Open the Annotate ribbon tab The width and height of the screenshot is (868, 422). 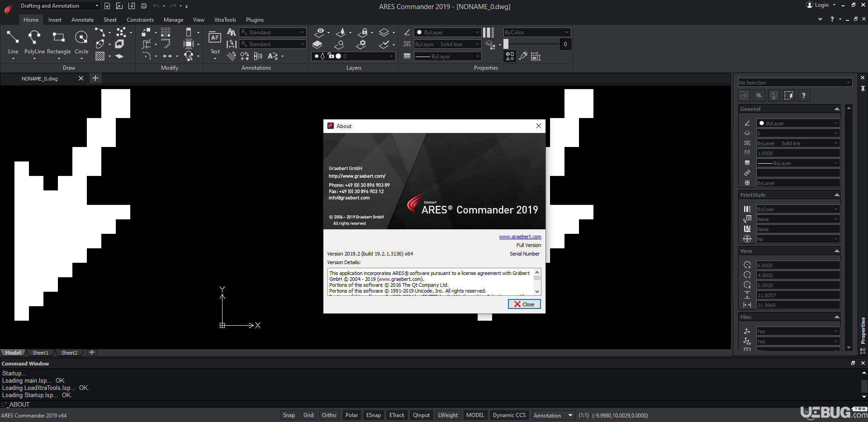click(x=82, y=20)
